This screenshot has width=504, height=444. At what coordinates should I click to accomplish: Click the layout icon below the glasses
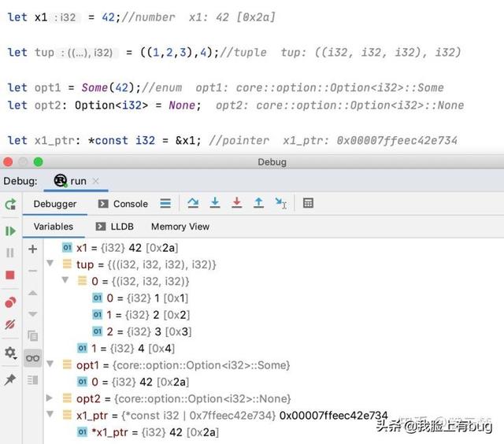[32, 380]
